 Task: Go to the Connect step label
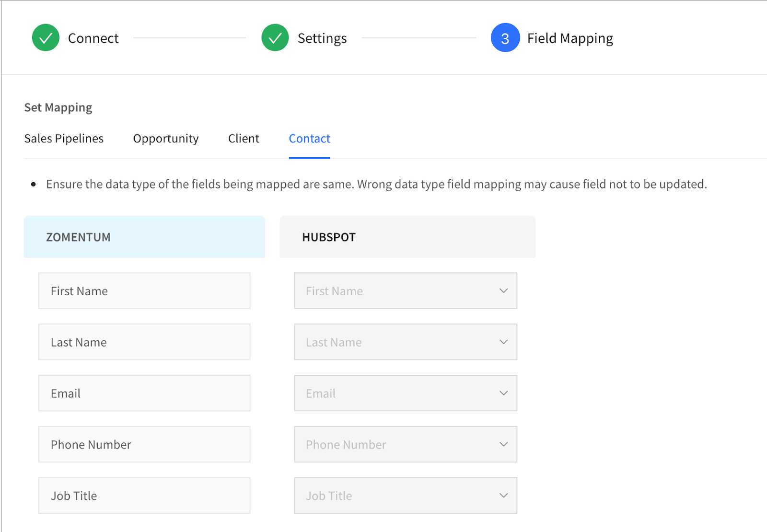[x=93, y=38]
